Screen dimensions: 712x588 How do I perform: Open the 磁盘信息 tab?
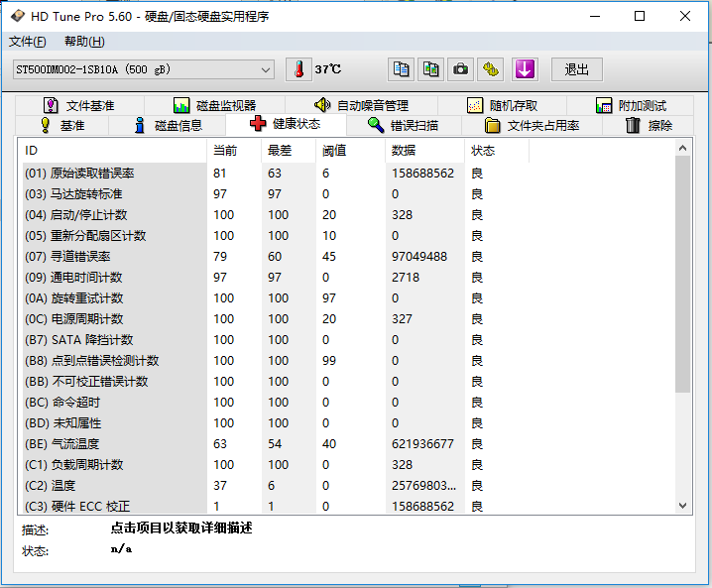tap(168, 125)
